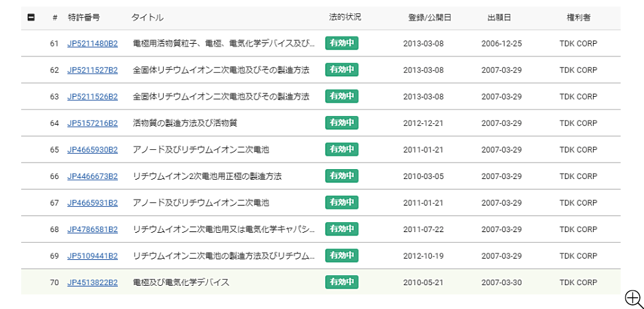Open patent link JP5211480B2
Image resolution: width=644 pixels, height=309 pixels.
click(92, 44)
